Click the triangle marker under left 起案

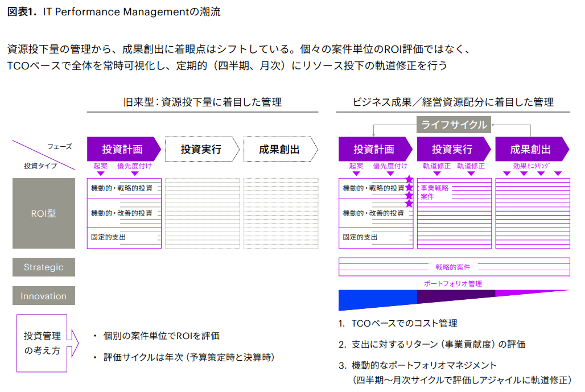(101, 174)
